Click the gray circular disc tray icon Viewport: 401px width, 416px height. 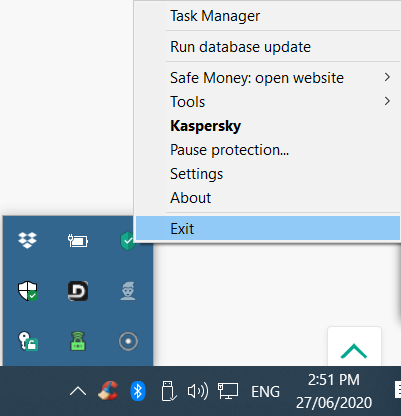(x=128, y=341)
